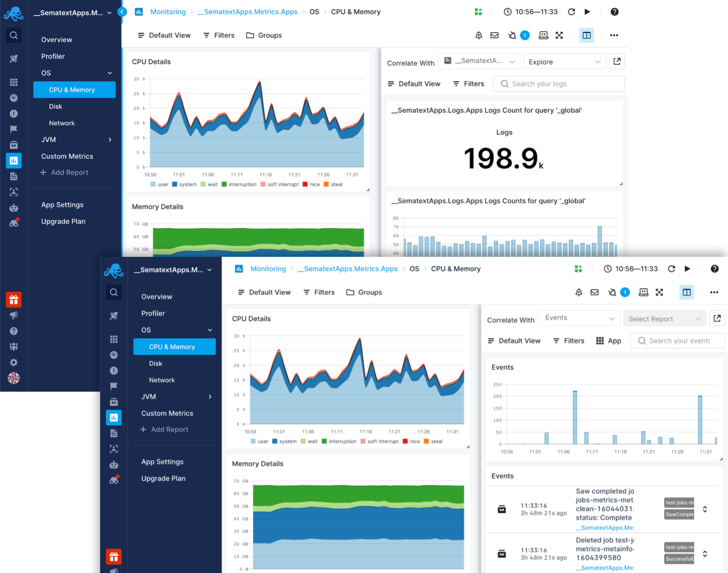Viewport: 728px width, 573px height.
Task: Open the Select Report dropdown
Action: [665, 319]
